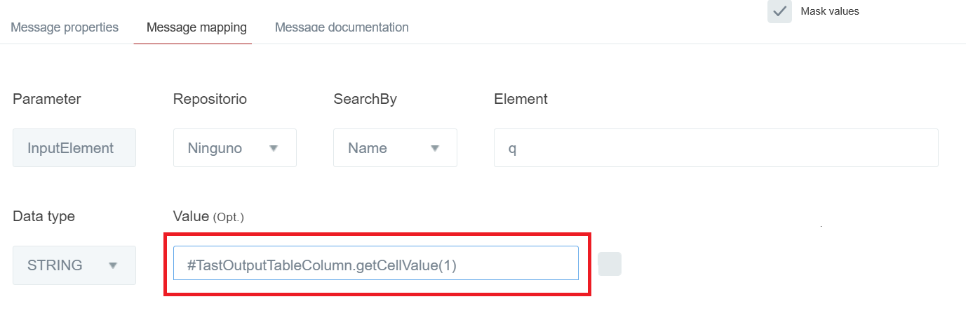Click the Repositorio column label

point(210,99)
